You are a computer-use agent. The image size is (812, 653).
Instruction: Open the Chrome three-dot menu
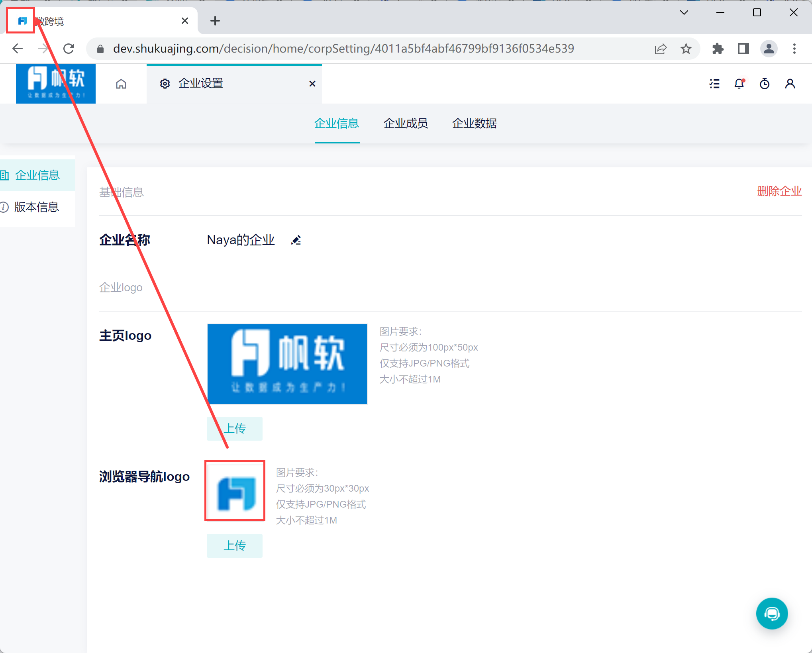point(794,49)
